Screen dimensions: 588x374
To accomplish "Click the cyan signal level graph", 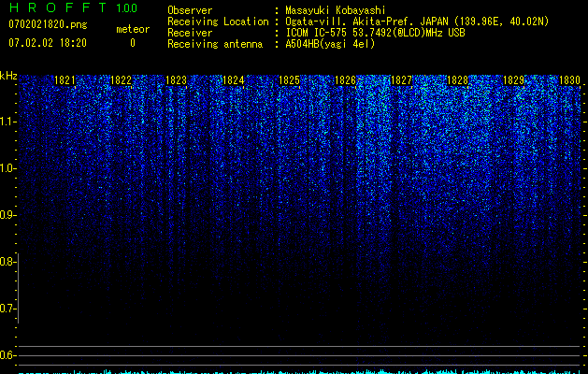I will 300,372.
